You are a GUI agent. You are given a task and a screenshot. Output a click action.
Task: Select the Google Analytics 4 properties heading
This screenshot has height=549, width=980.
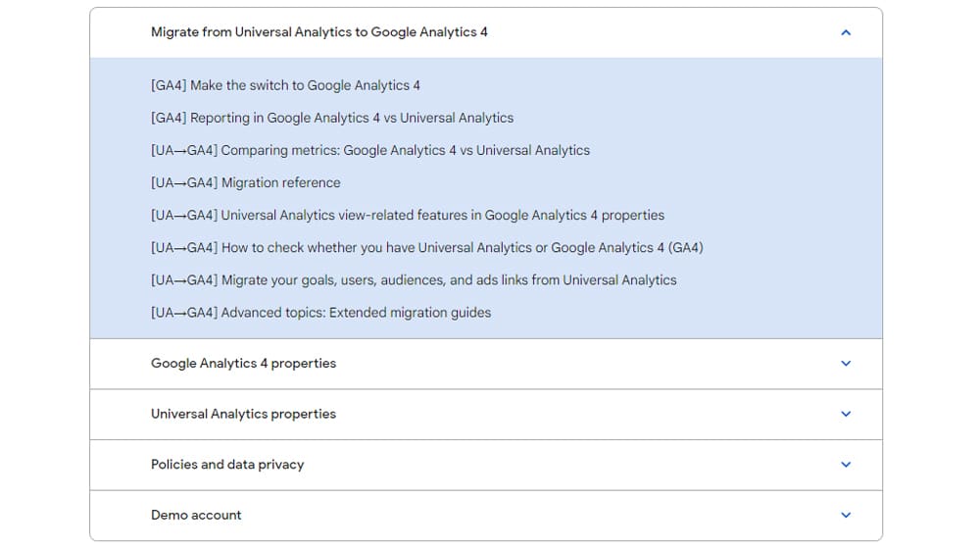click(243, 364)
